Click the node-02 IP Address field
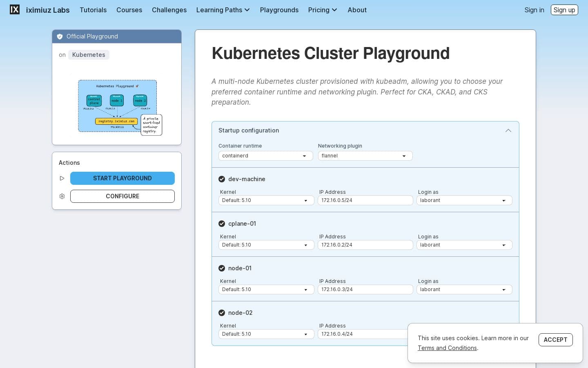Screen dimensions: 588x368 click(363, 334)
